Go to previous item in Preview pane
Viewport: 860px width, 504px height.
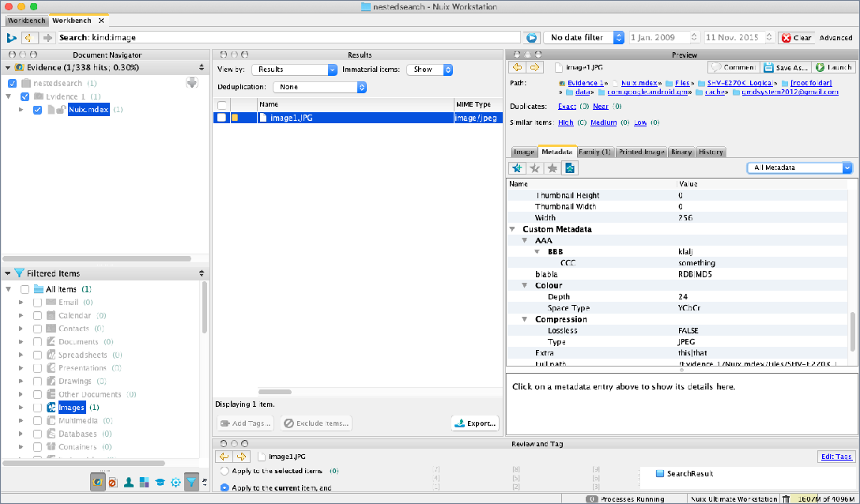tap(517, 67)
